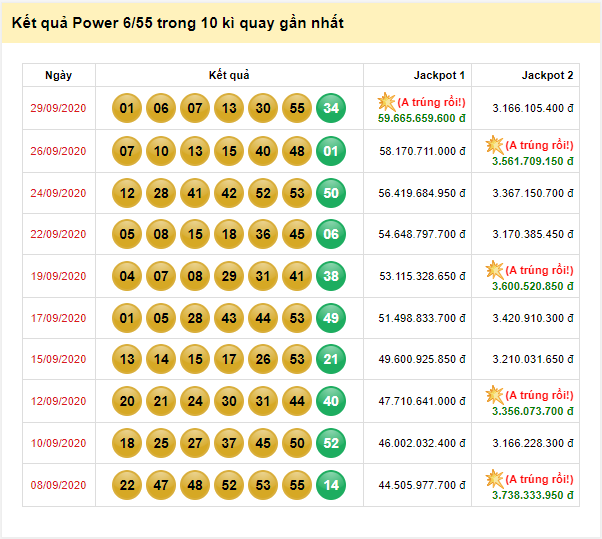
Task: Click the Jackpot 1 column header
Action: click(x=439, y=76)
